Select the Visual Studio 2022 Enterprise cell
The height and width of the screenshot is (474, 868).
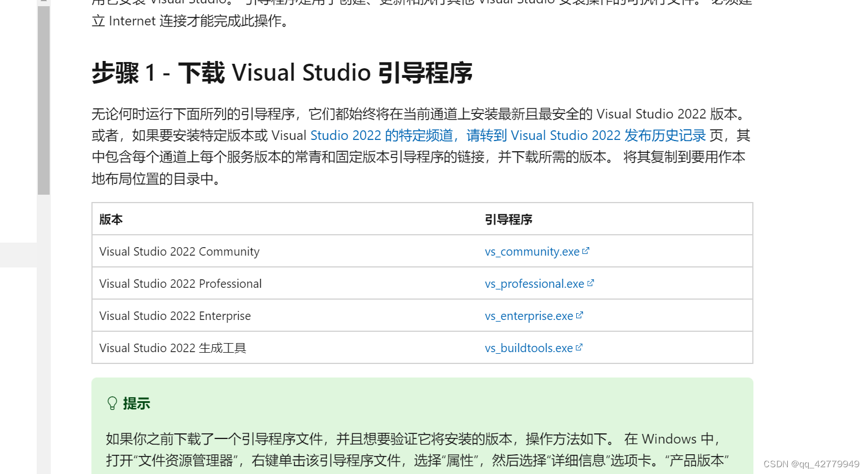point(285,315)
